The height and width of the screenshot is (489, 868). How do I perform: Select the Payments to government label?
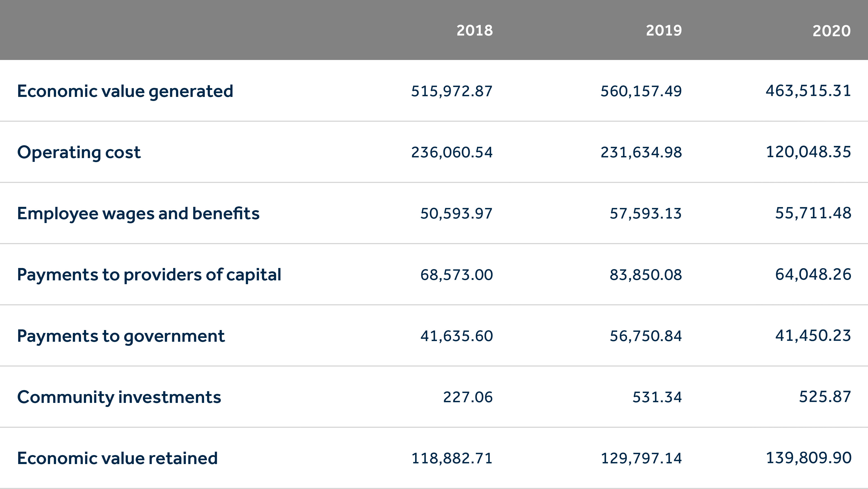pyautogui.click(x=121, y=336)
